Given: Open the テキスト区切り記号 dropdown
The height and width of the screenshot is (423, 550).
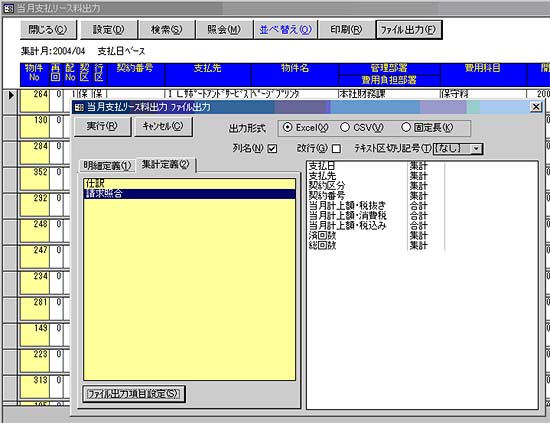Looking at the screenshot, I should tap(476, 149).
